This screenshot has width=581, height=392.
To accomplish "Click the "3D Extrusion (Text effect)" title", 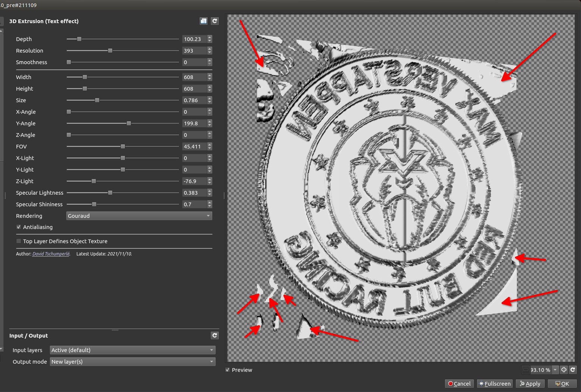I will [44, 21].
